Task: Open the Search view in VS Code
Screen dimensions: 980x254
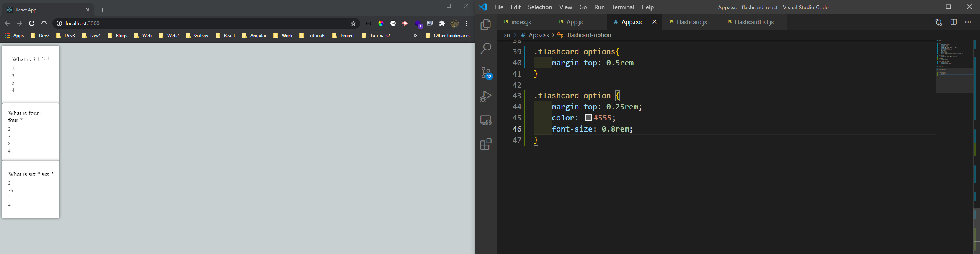Action: tap(486, 48)
